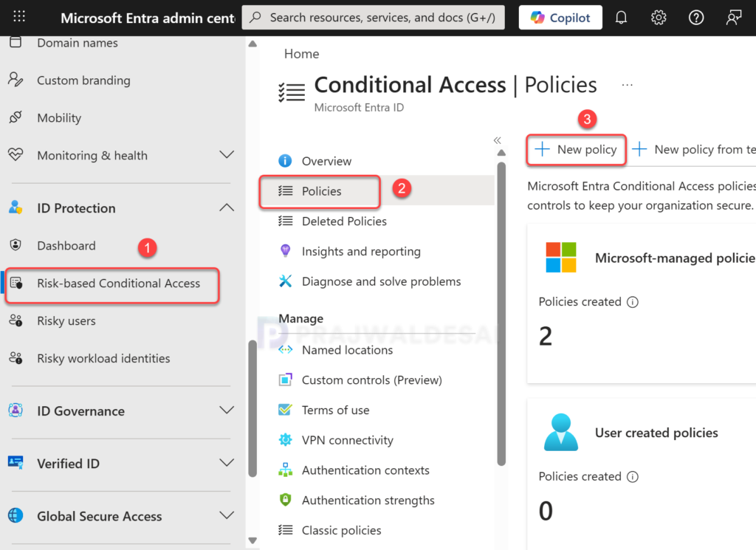Screen dimensions: 756x550
Task: Open Insights and reporting
Action: point(361,252)
